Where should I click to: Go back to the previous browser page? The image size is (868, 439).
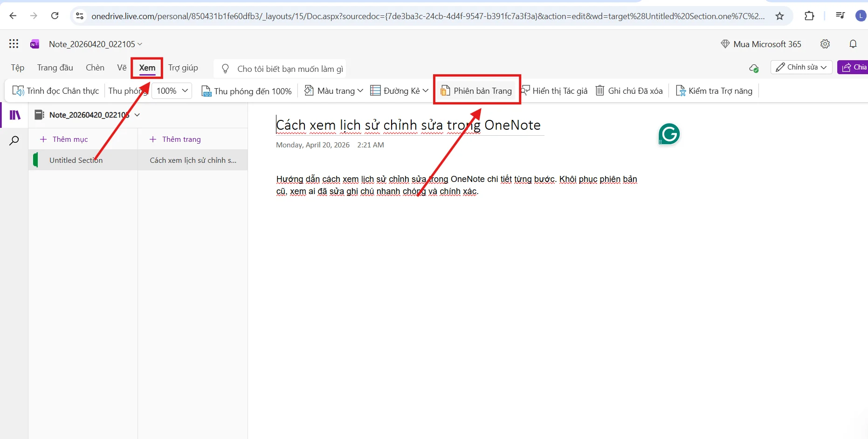13,16
